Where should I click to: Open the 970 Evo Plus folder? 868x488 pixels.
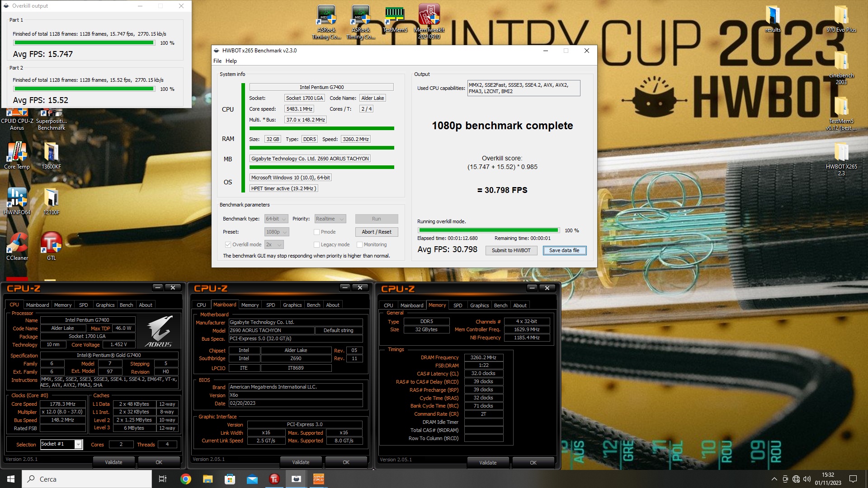(x=841, y=19)
